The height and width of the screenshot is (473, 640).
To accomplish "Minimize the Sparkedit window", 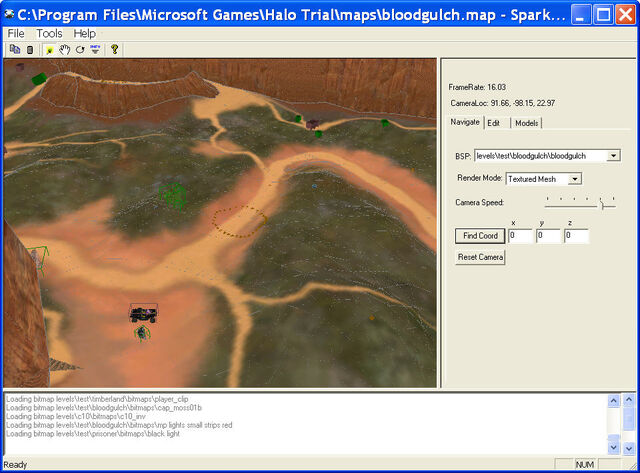I will tap(580, 15).
